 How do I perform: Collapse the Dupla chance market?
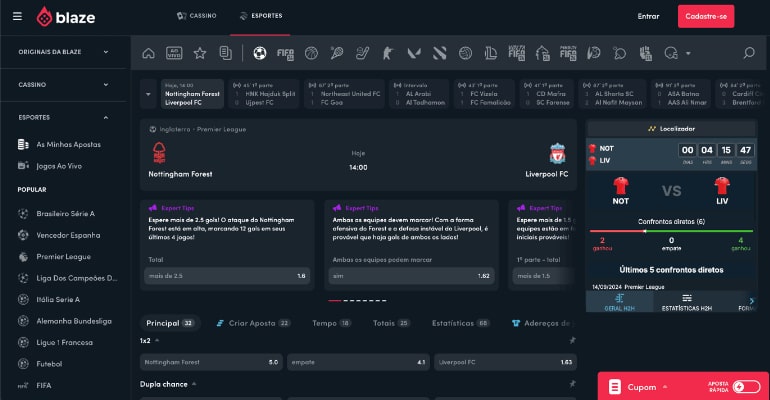[194, 384]
